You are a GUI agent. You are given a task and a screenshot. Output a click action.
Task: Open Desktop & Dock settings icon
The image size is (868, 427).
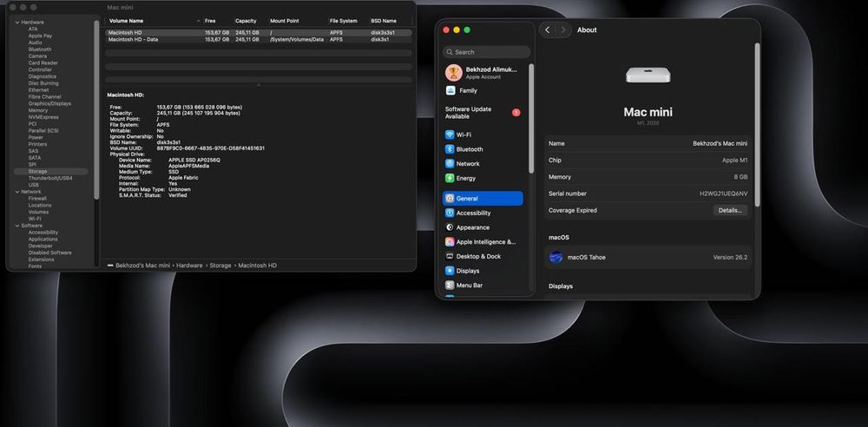point(450,256)
